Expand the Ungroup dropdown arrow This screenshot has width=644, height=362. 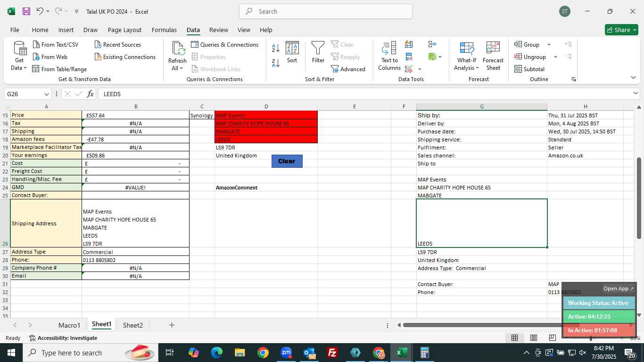(x=555, y=57)
